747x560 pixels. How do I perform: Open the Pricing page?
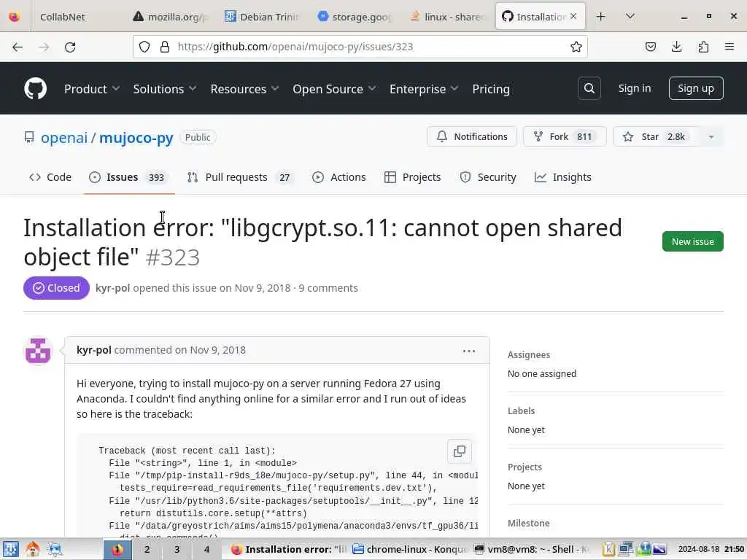491,89
